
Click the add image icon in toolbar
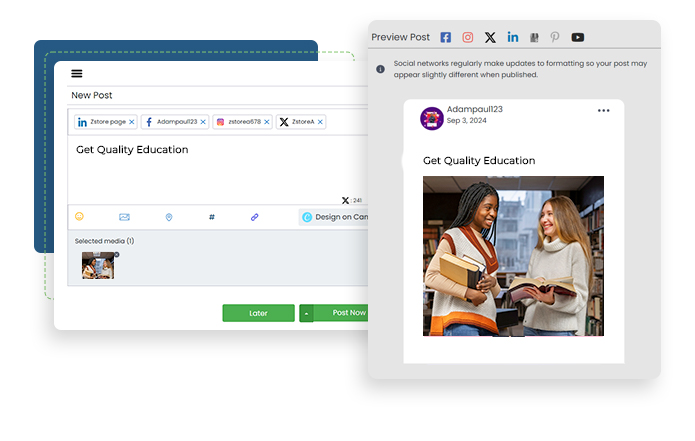coord(125,217)
